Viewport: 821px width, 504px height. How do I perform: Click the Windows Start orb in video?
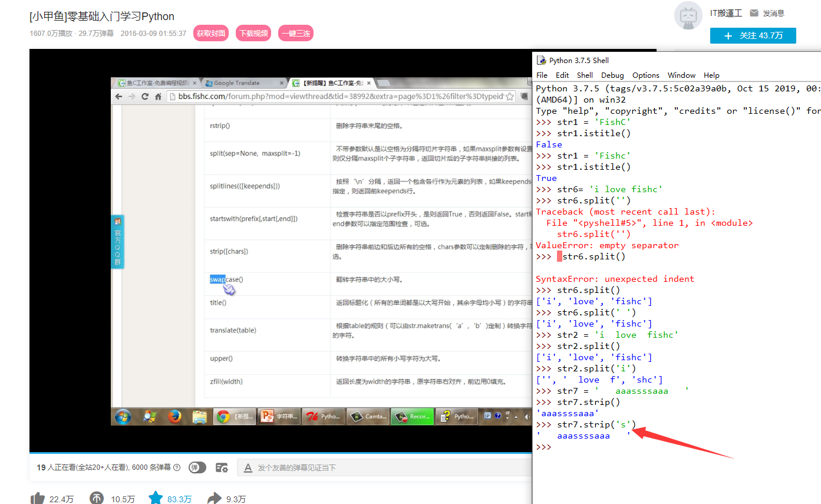tap(123, 416)
